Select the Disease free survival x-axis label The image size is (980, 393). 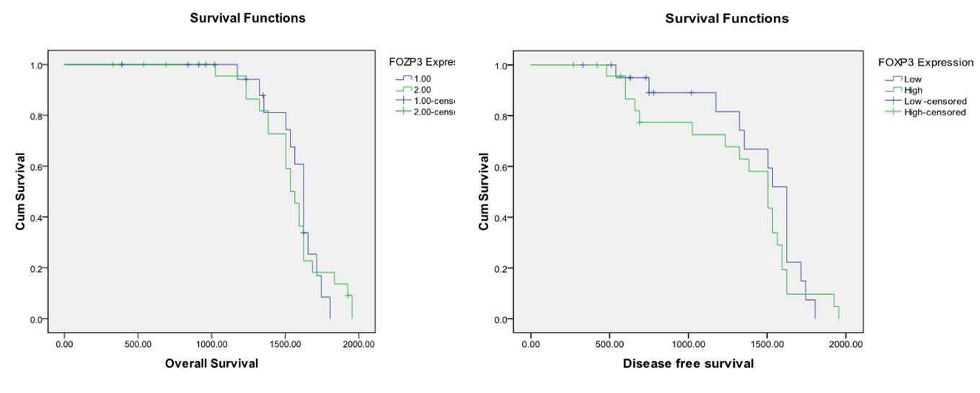click(688, 363)
